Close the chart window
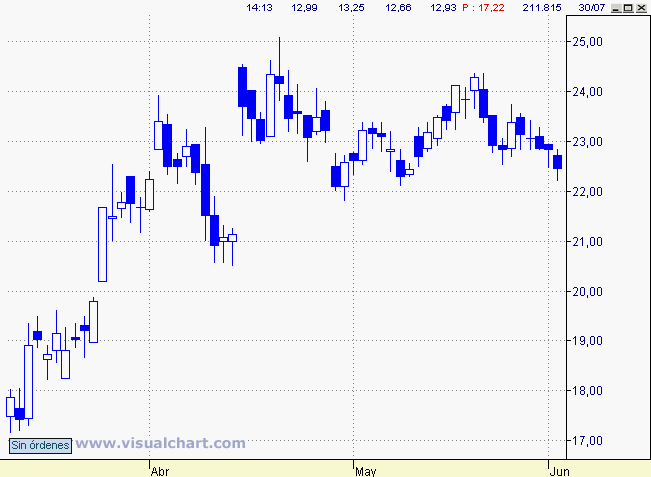Screen dimensions: 651x477 tap(641, 8)
